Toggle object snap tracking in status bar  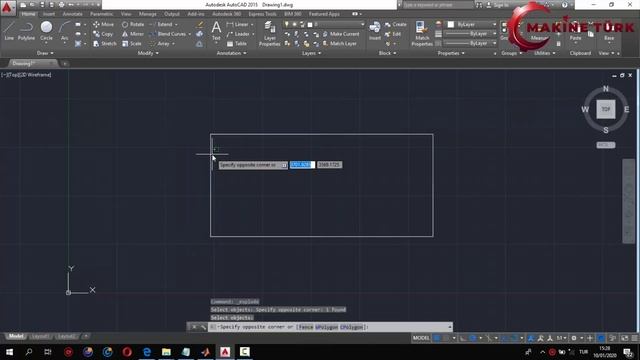pyautogui.click(x=505, y=338)
